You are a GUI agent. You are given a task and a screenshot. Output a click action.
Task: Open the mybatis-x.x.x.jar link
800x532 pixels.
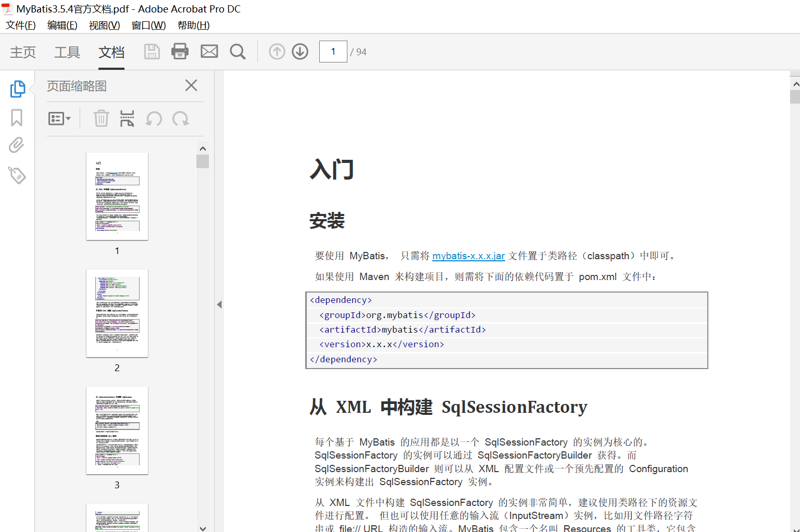click(468, 256)
